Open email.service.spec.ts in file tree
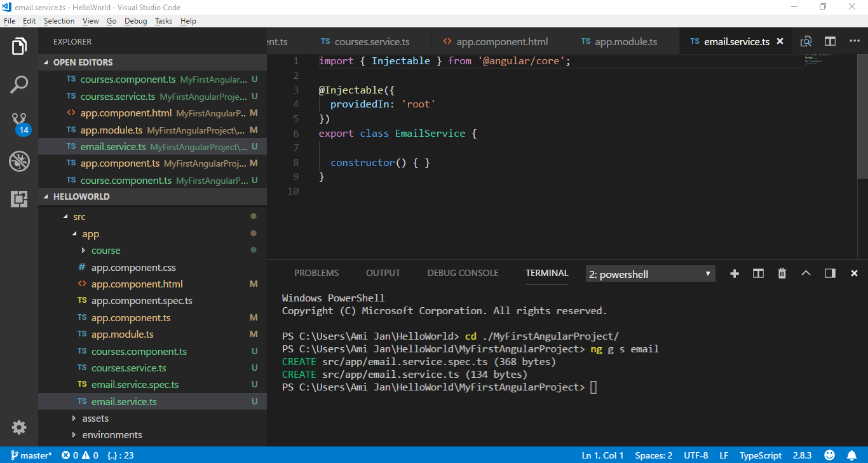 (x=153, y=385)
